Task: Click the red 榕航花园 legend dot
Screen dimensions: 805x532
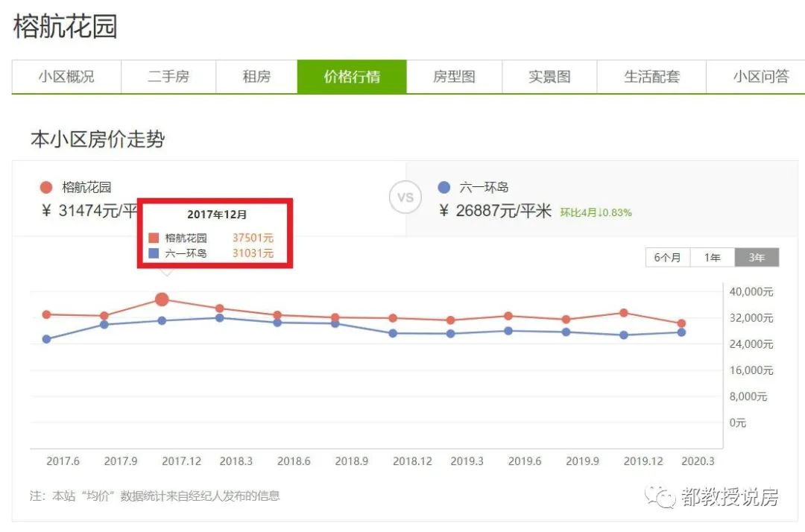Action: pos(48,187)
